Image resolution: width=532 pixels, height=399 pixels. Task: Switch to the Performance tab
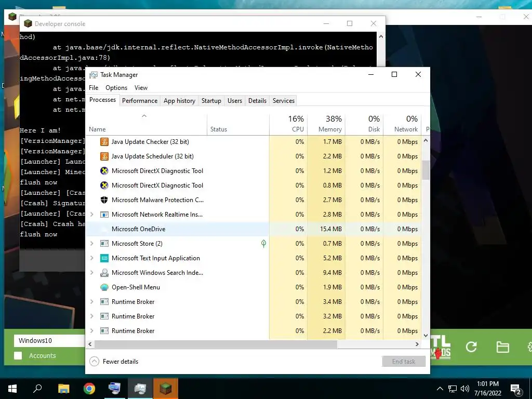(x=140, y=101)
